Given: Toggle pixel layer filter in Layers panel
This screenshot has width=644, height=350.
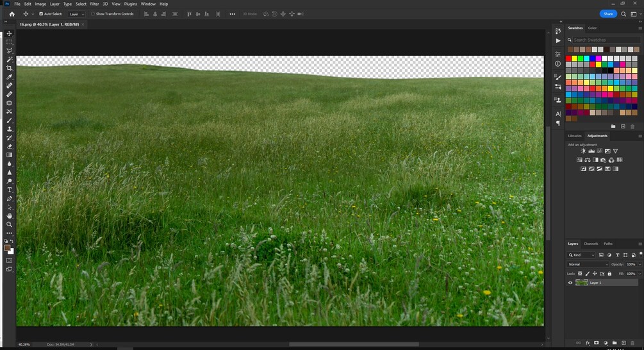Looking at the screenshot, I should (601, 255).
